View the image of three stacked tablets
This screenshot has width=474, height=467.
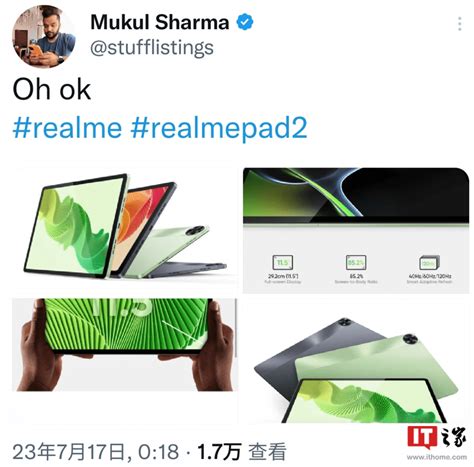[125, 227]
